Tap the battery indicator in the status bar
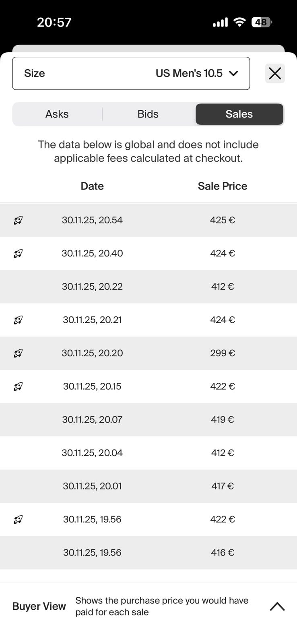The width and height of the screenshot is (297, 644). [x=261, y=22]
